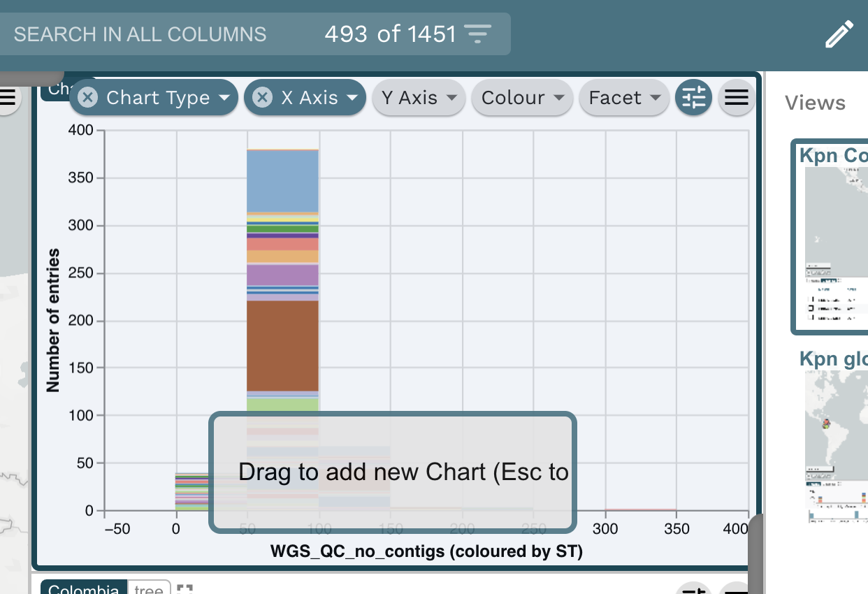Click the WGS_QC_no_contigs axis title
Screen dimensions: 868x594
point(426,551)
